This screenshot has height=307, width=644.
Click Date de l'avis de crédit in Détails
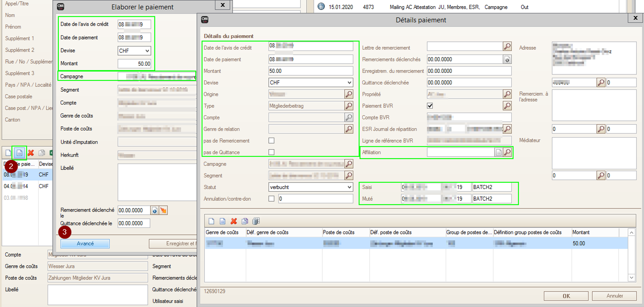tap(310, 47)
